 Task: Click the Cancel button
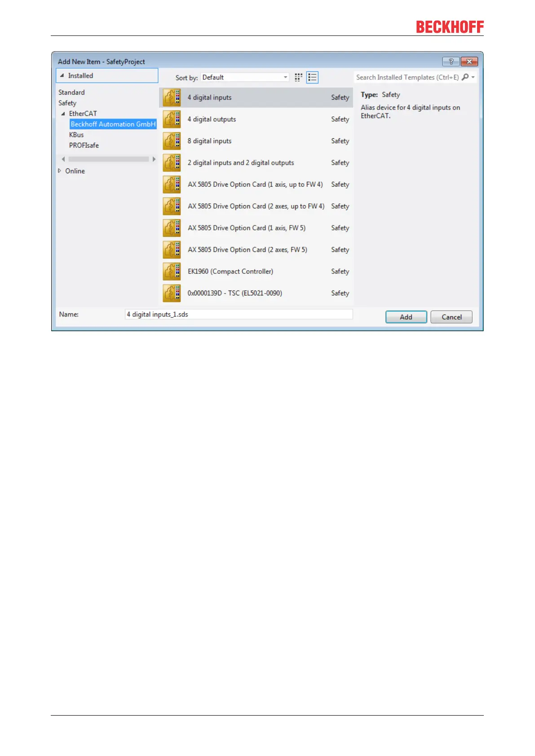(x=451, y=317)
